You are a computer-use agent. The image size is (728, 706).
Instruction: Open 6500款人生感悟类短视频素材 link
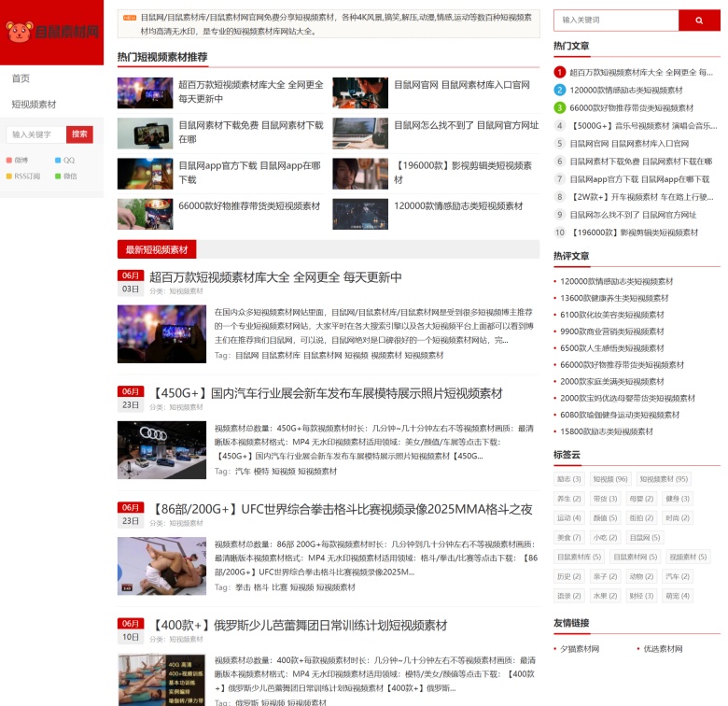[x=612, y=348]
